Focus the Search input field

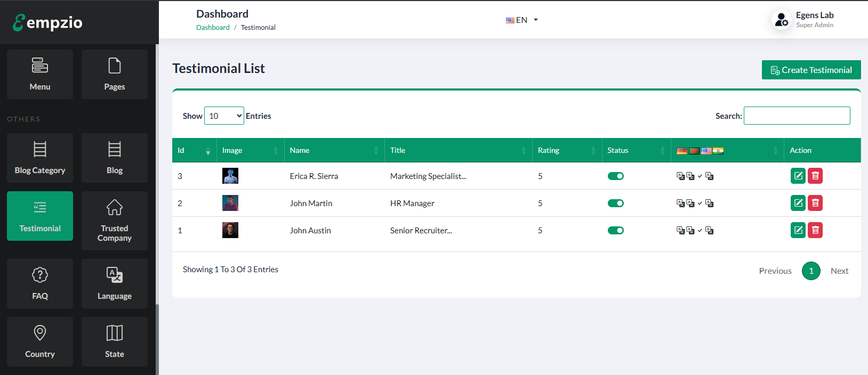[x=797, y=116]
